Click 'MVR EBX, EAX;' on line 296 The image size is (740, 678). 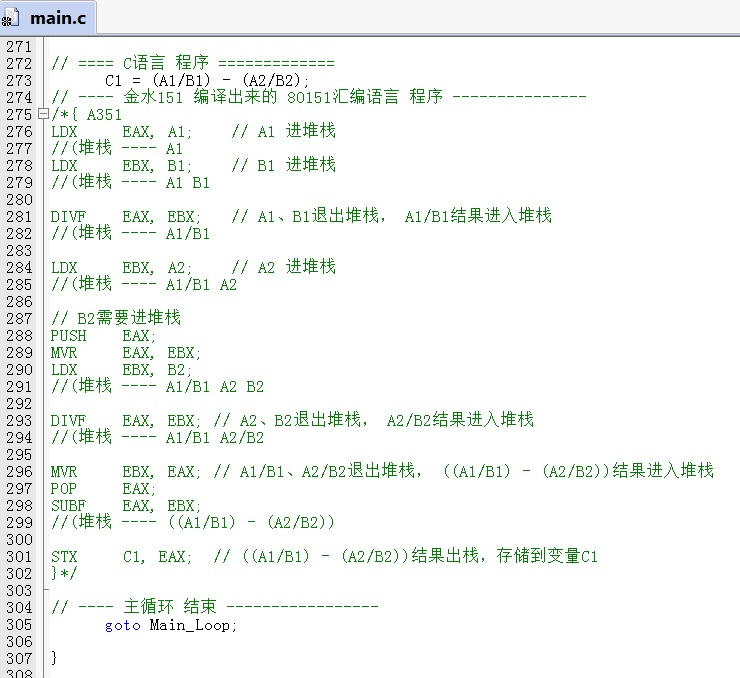(x=126, y=471)
